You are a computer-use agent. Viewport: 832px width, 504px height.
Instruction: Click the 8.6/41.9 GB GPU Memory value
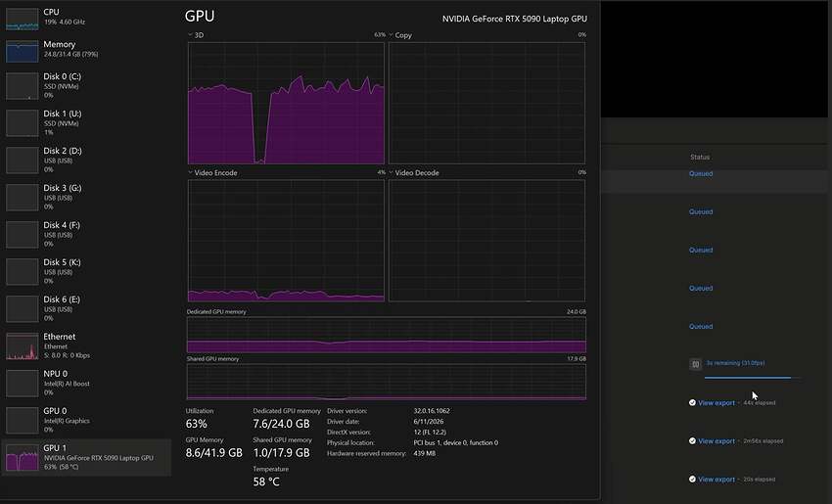point(213,453)
